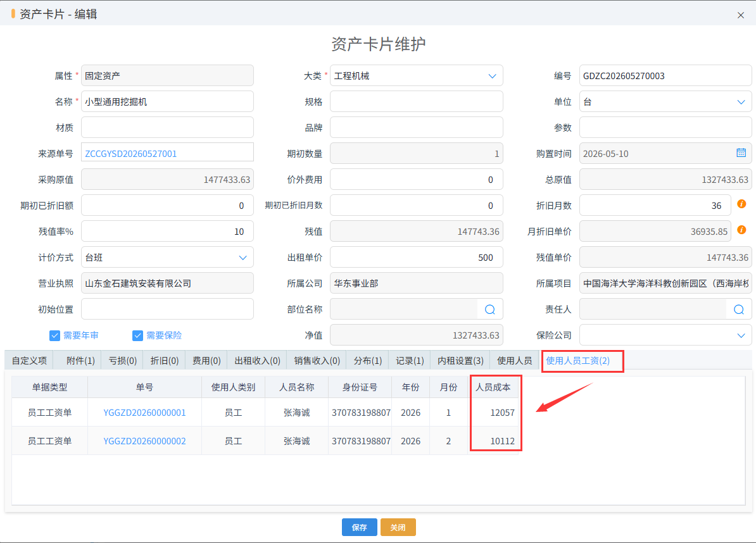Open the 分布(1) tab
This screenshot has width=756, height=543.
368,361
